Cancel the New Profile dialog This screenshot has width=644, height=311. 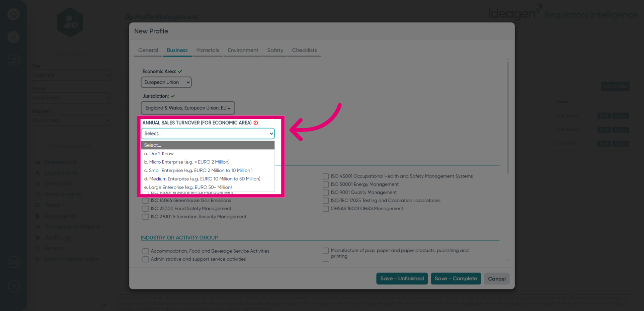pos(497,279)
